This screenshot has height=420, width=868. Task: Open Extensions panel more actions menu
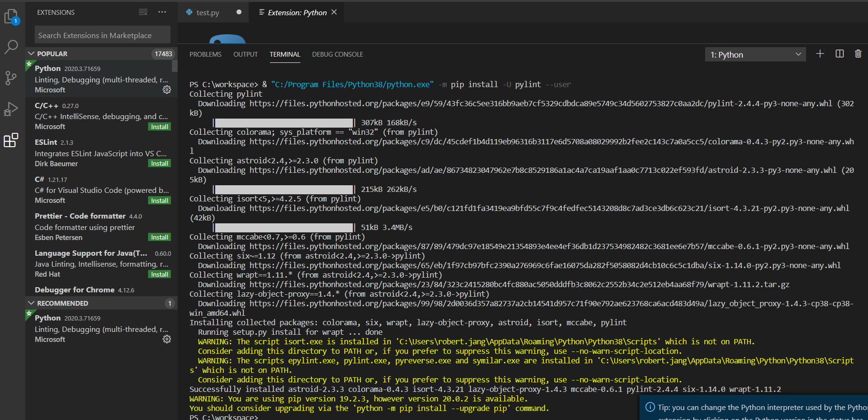(x=162, y=12)
